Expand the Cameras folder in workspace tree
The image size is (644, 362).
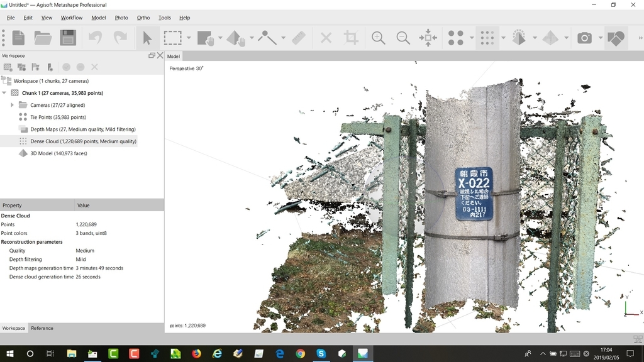click(x=12, y=105)
